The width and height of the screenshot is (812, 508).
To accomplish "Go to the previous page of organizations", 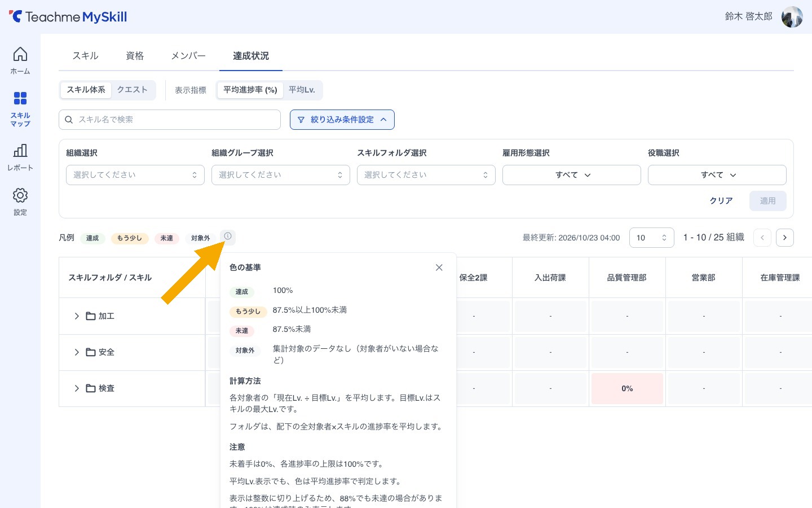I will (762, 238).
